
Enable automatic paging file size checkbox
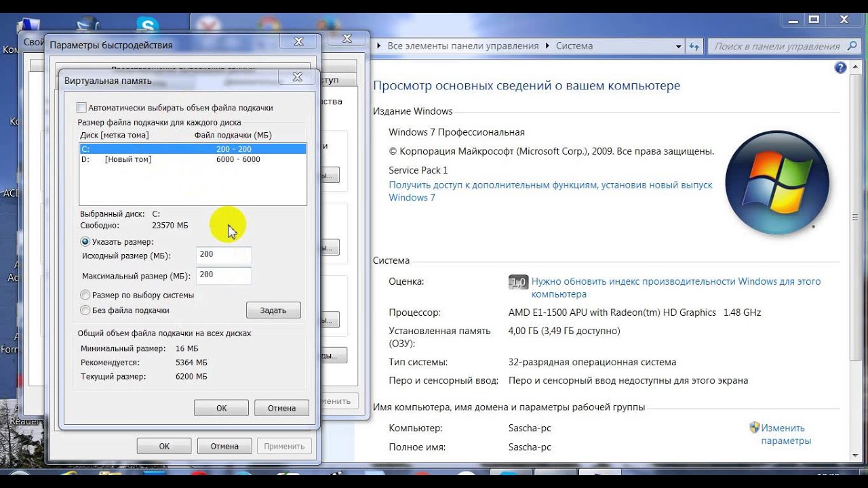click(82, 108)
